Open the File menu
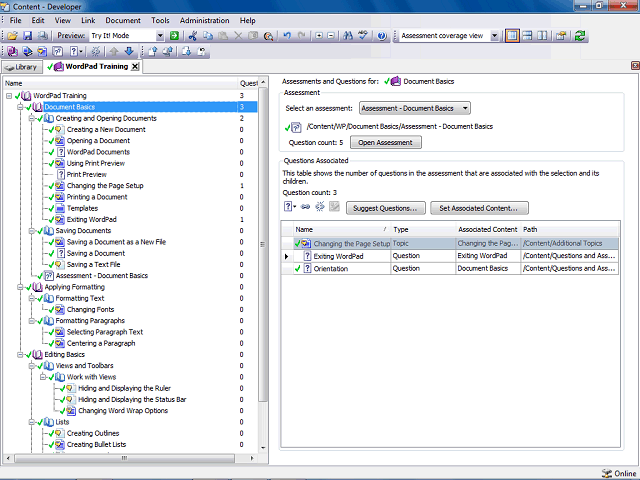640x480 pixels. [x=16, y=20]
